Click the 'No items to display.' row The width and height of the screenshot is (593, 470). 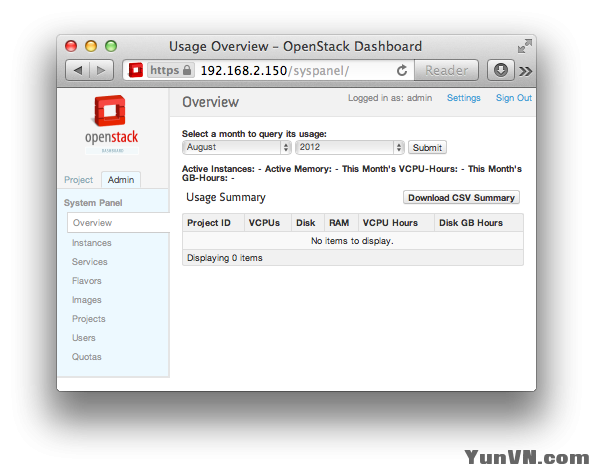[353, 241]
